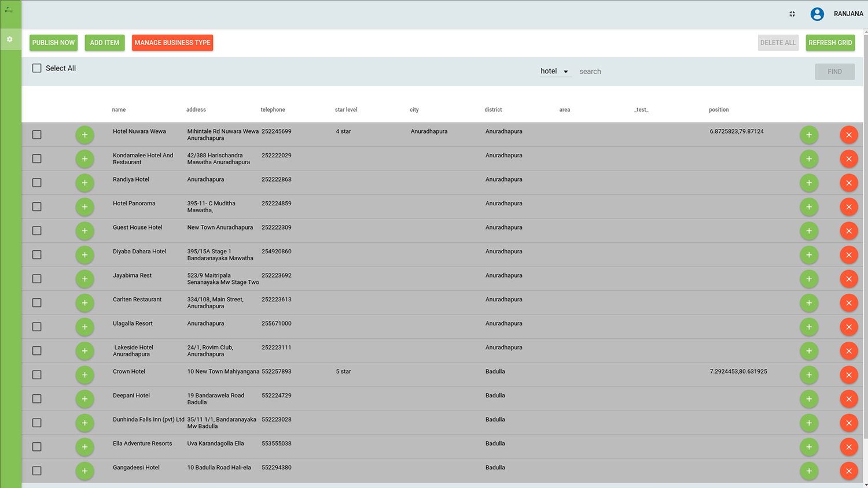
Task: Open the user avatar icon for Ranjana
Action: point(817,14)
